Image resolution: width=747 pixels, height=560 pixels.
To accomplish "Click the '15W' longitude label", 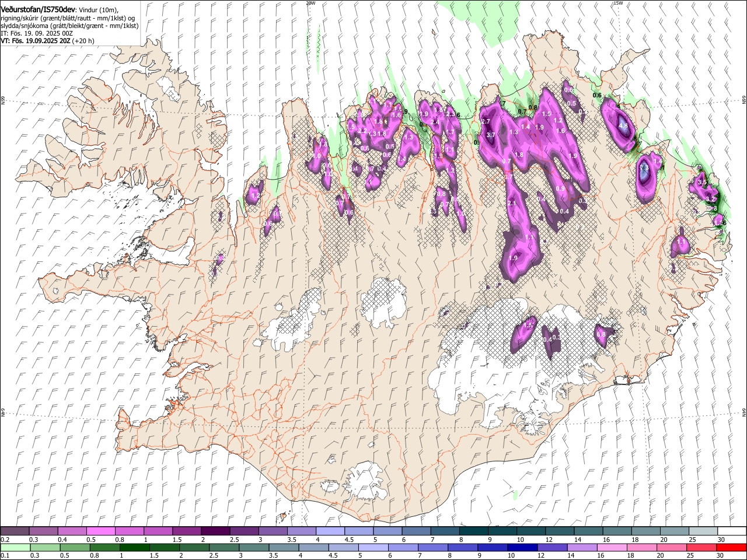I will click(618, 3).
